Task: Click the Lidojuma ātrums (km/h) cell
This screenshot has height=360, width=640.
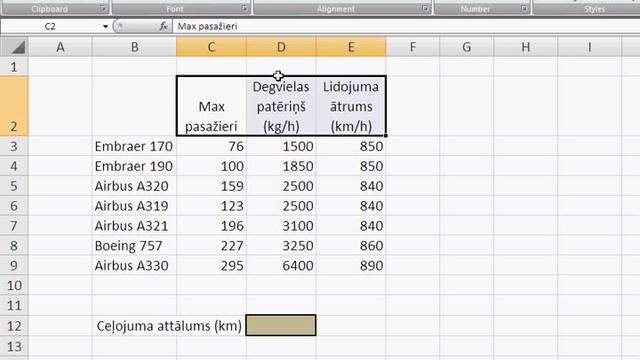Action: (x=351, y=106)
